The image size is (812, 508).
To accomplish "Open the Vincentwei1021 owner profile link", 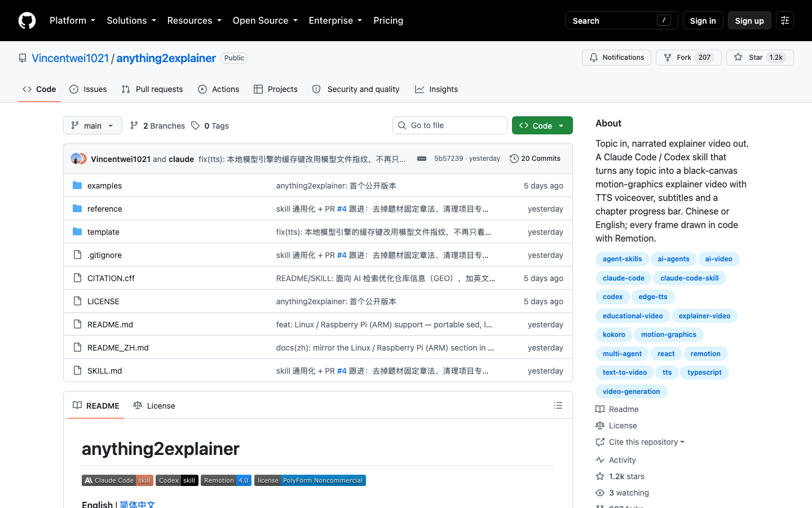I will tap(70, 58).
